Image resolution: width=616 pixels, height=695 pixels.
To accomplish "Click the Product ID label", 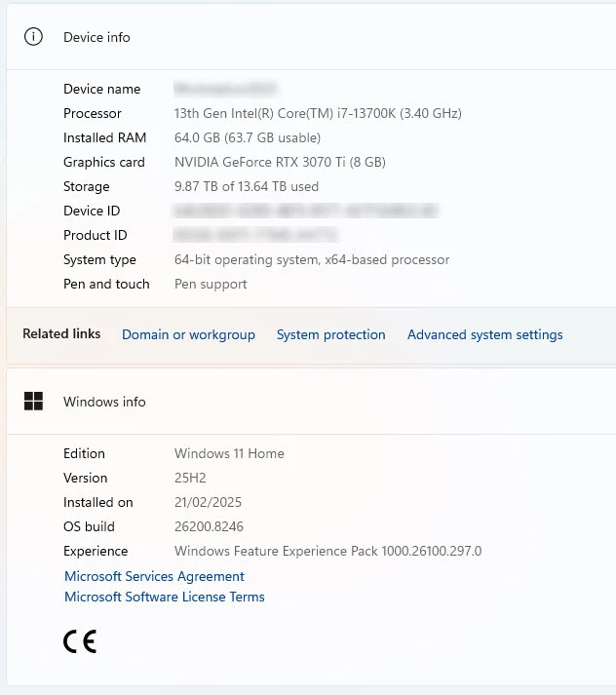I will pyautogui.click(x=96, y=235).
